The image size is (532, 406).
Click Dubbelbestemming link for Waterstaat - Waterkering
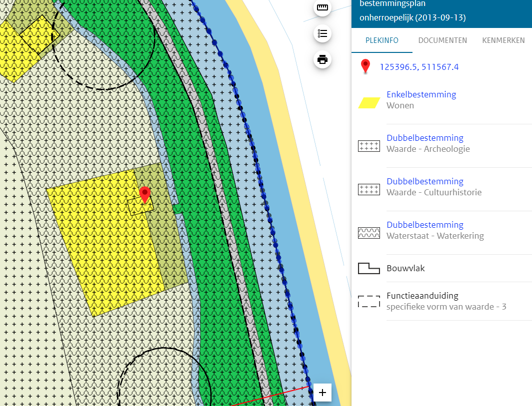click(424, 225)
